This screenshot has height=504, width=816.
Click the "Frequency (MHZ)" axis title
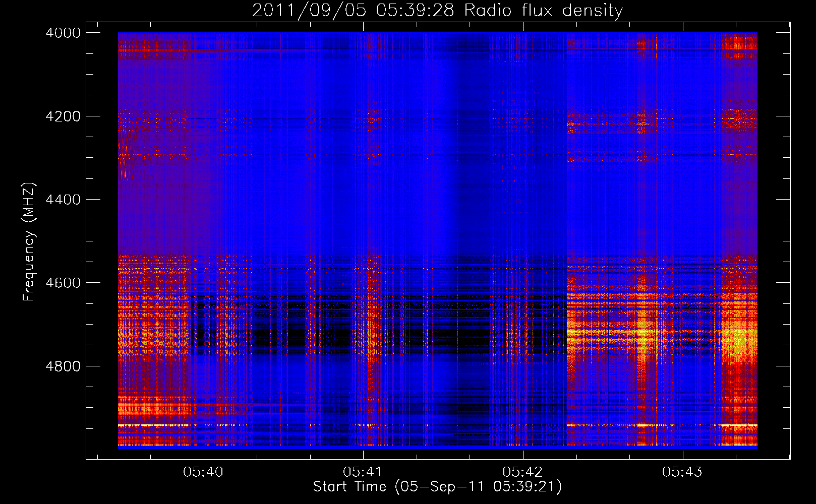click(29, 242)
